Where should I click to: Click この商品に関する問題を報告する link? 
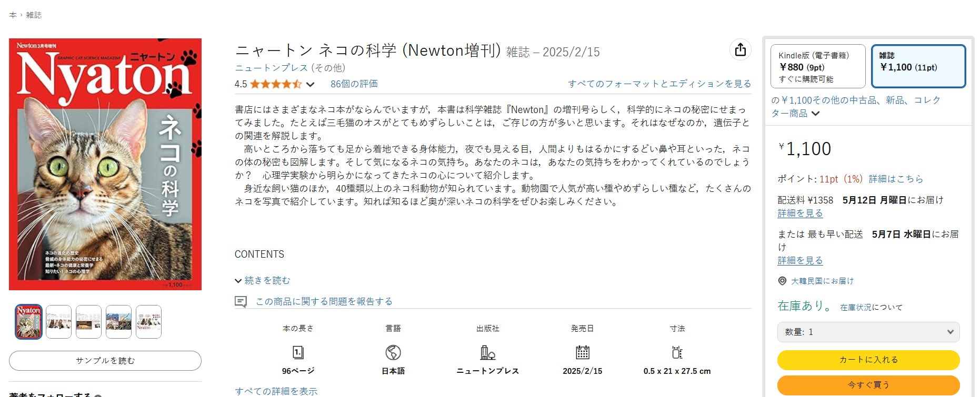point(324,301)
